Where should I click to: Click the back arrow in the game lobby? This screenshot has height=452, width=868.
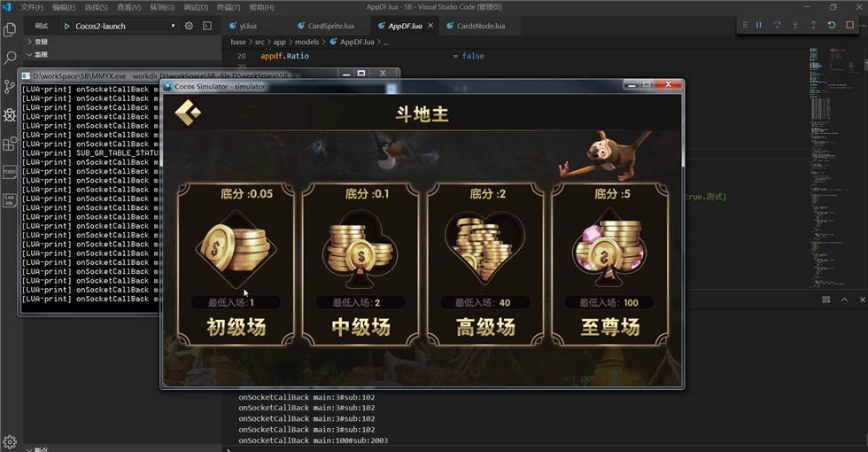(188, 113)
